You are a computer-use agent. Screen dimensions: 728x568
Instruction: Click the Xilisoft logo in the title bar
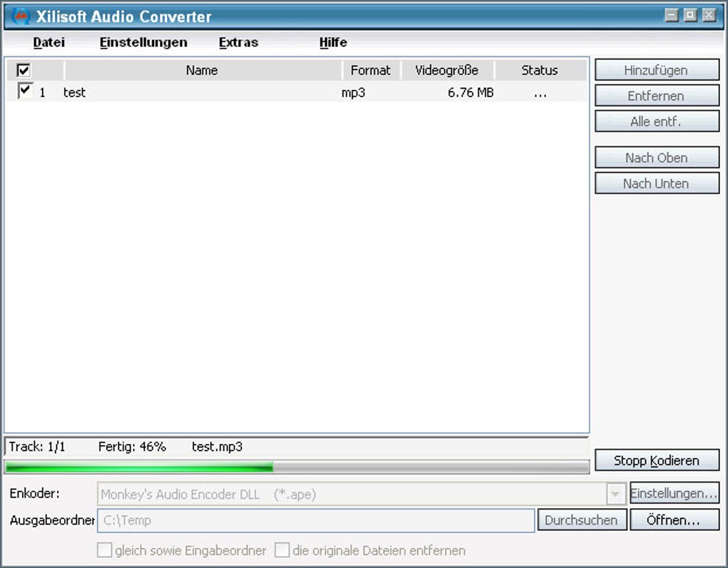(x=19, y=16)
